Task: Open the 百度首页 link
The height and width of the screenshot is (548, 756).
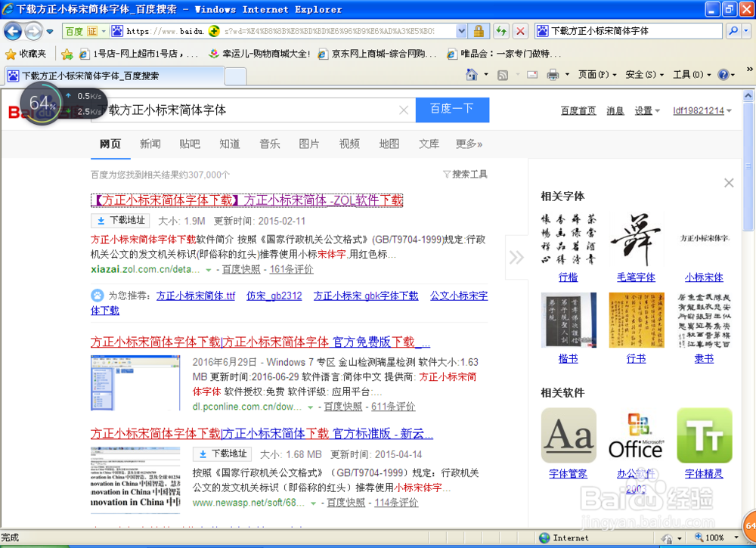Action: click(578, 111)
